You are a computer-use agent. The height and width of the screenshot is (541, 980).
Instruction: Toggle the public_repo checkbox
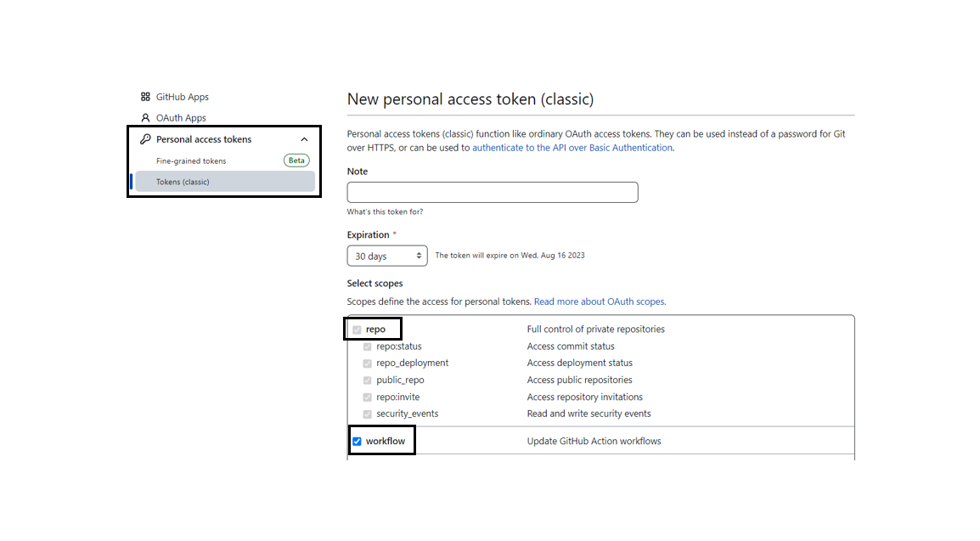coord(368,380)
